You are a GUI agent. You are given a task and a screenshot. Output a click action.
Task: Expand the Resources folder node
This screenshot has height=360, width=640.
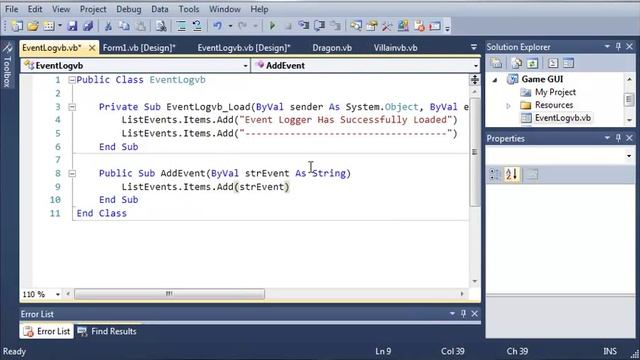coord(509,106)
